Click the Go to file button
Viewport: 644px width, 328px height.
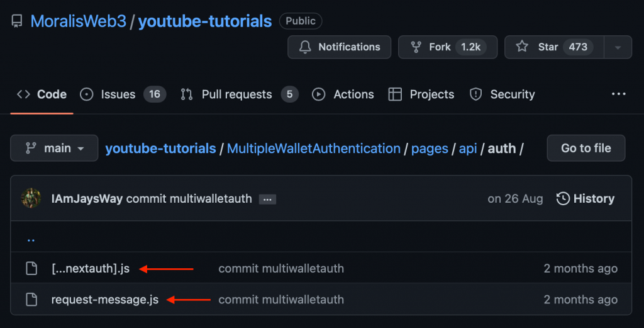[586, 148]
